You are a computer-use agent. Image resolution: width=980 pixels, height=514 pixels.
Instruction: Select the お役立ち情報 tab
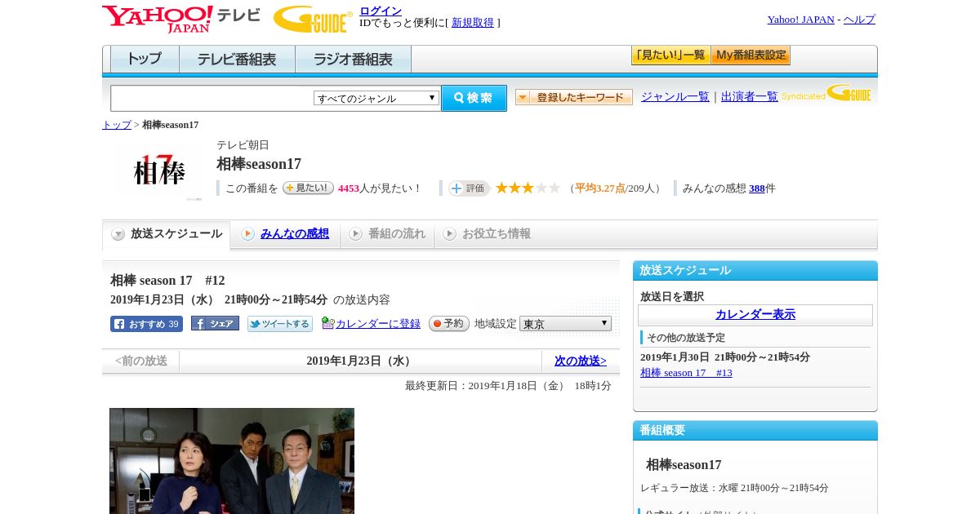pyautogui.click(x=488, y=234)
